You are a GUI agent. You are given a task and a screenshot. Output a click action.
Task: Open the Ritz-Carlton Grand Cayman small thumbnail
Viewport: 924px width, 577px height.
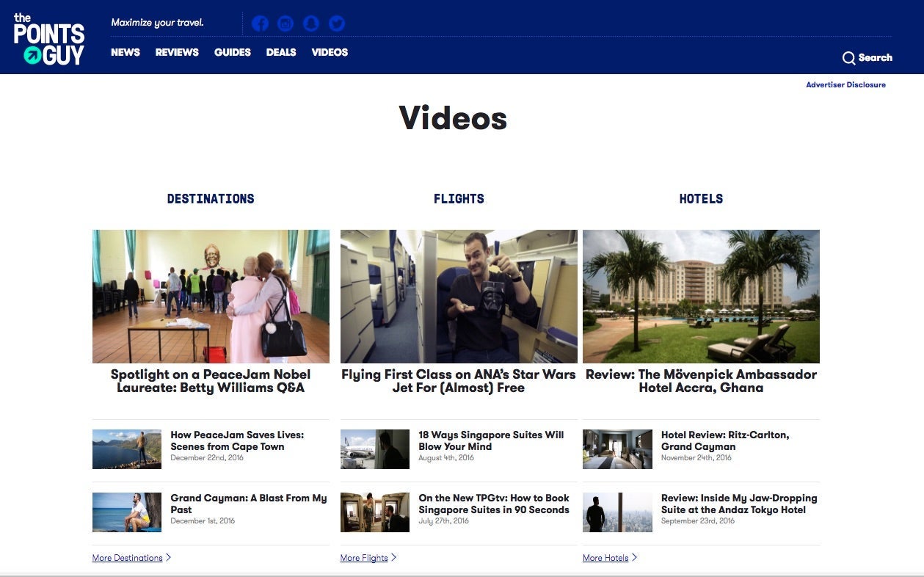(x=617, y=449)
